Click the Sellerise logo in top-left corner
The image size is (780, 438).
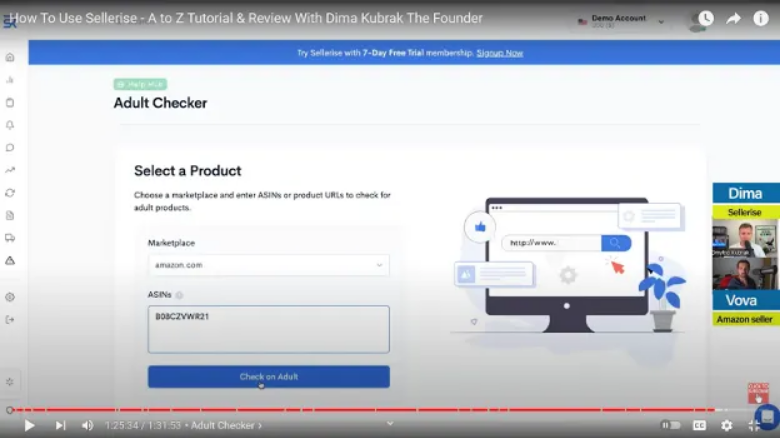point(9,21)
